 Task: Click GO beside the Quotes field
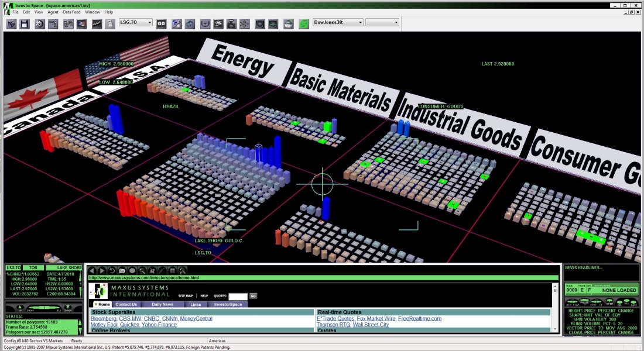253,295
